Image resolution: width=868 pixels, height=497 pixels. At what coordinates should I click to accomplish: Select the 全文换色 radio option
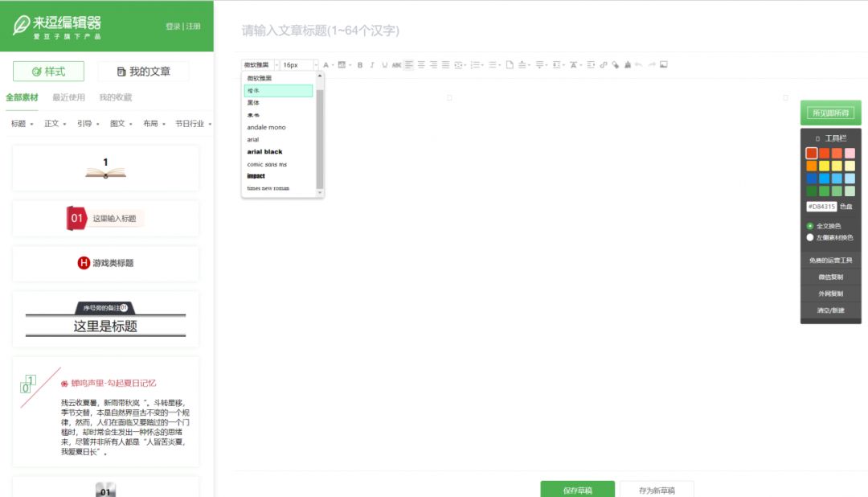tap(809, 226)
